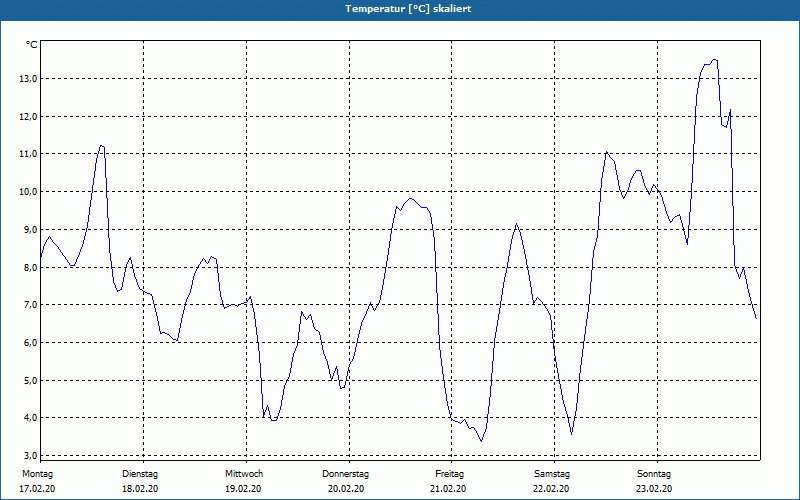Click the date 18.02.20

tap(140, 489)
